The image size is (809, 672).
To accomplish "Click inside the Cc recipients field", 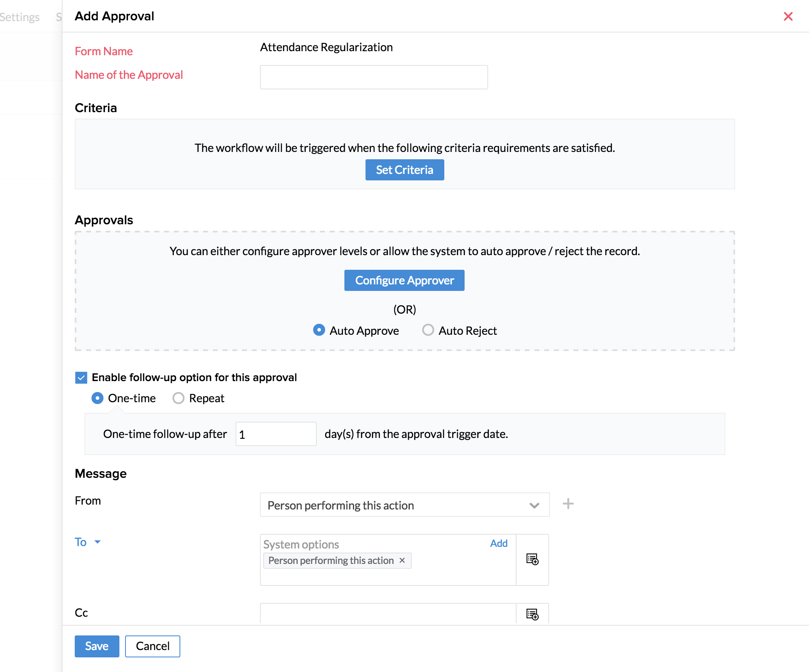I will pos(388,613).
